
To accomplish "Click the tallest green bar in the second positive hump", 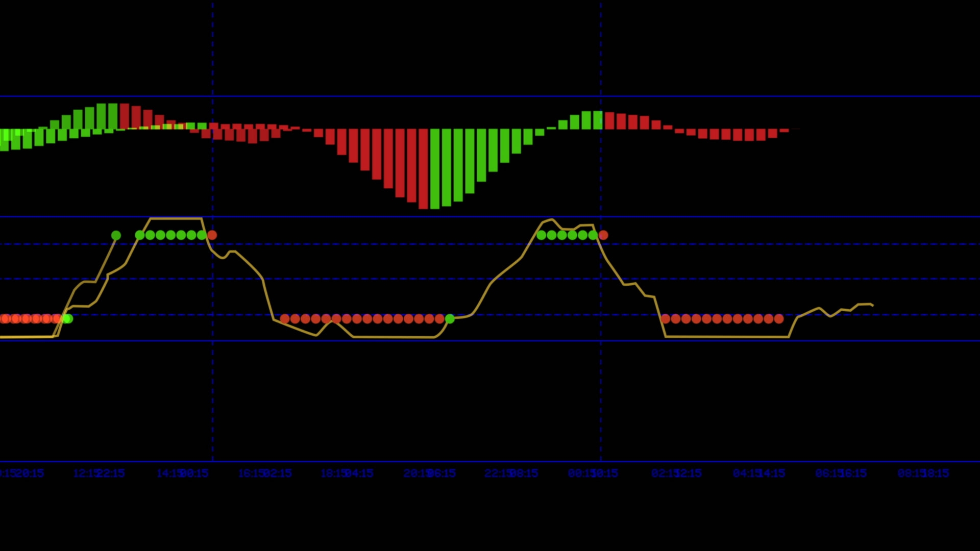I will tap(597, 120).
